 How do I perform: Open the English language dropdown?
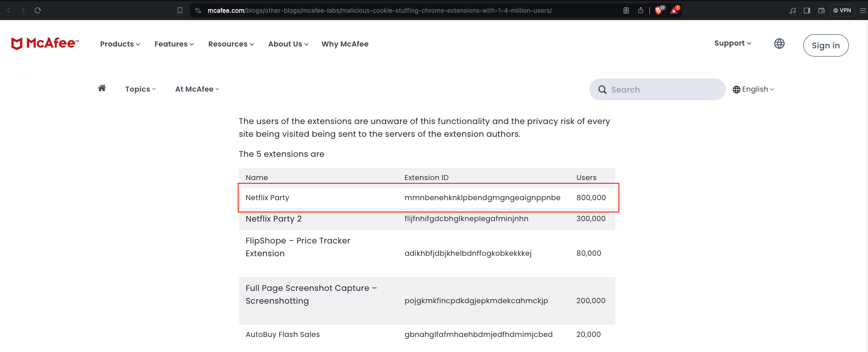[753, 89]
